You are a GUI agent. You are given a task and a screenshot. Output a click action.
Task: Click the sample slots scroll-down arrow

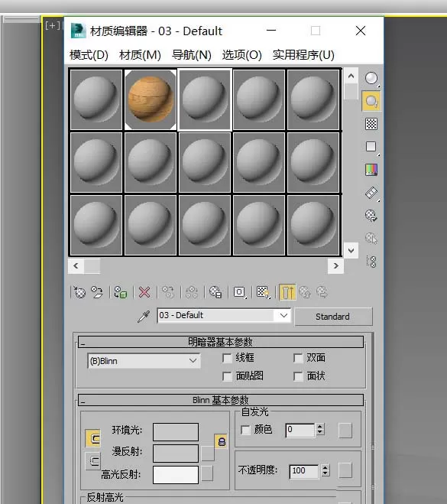click(351, 250)
